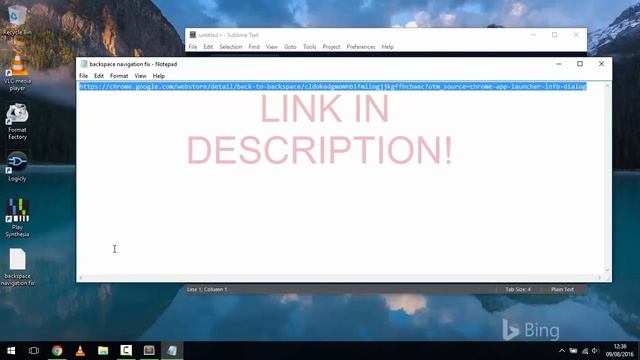
Task: Click Notepad horizontal scrollbar left arrow
Action: pos(80,278)
